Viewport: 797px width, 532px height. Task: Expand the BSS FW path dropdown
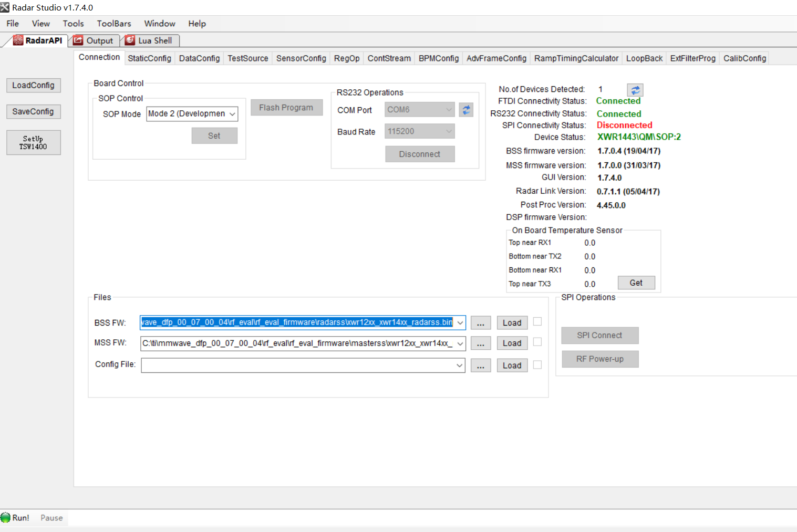tap(460, 322)
